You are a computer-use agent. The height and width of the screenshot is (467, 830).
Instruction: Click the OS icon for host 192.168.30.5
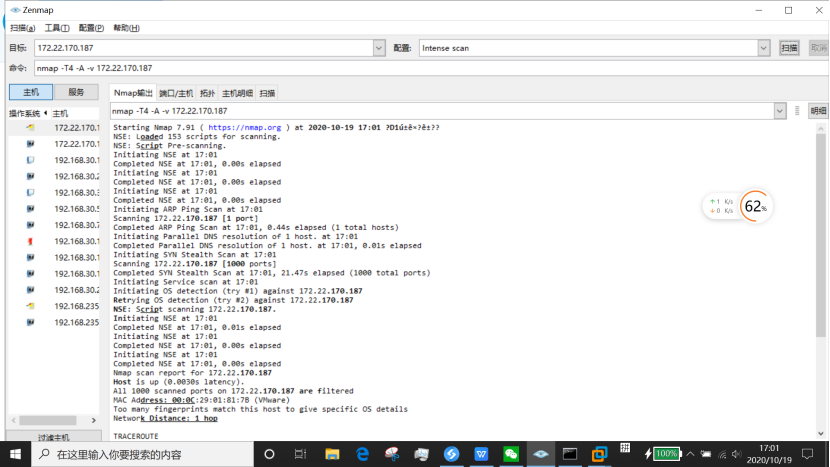[30, 209]
